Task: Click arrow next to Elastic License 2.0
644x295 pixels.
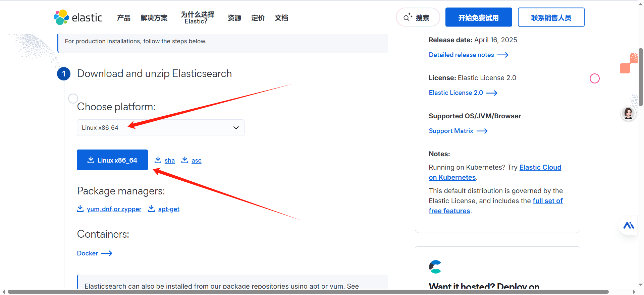Action: (492, 93)
